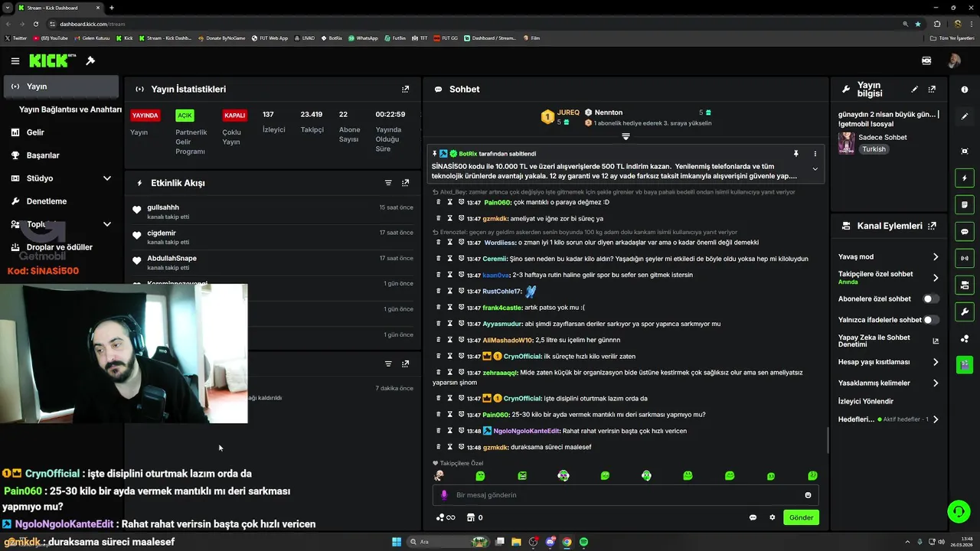The width and height of the screenshot is (980, 551).
Task: Click the pin icon beside the Kick logo
Action: pyautogui.click(x=90, y=60)
